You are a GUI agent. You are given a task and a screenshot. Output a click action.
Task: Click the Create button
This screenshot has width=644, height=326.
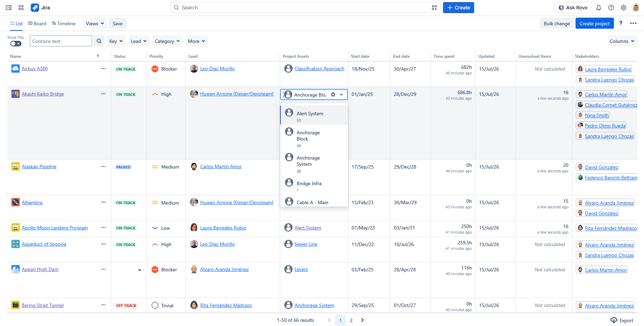(x=459, y=8)
